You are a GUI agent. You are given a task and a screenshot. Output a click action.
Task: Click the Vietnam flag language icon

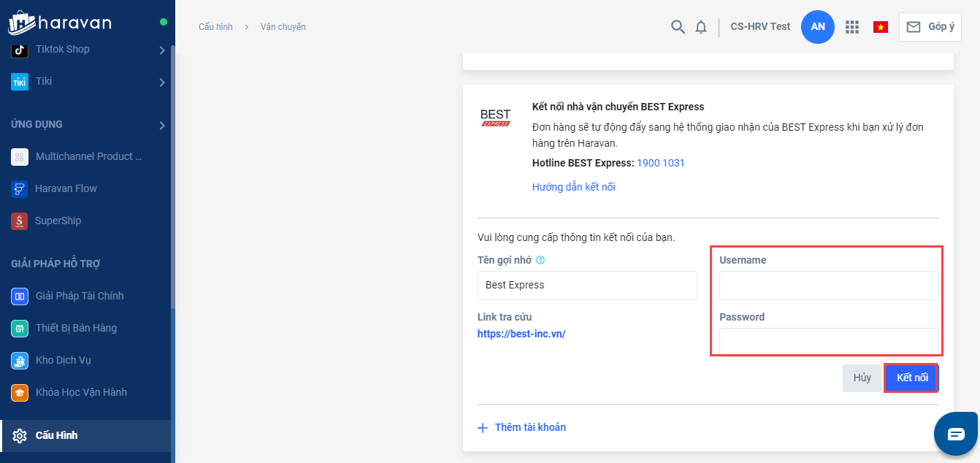881,27
